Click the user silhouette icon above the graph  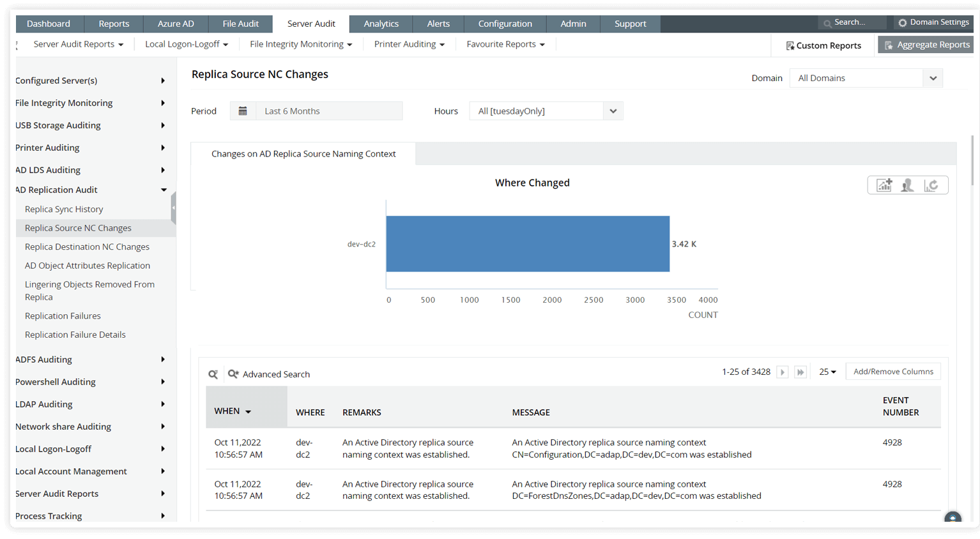coord(907,185)
